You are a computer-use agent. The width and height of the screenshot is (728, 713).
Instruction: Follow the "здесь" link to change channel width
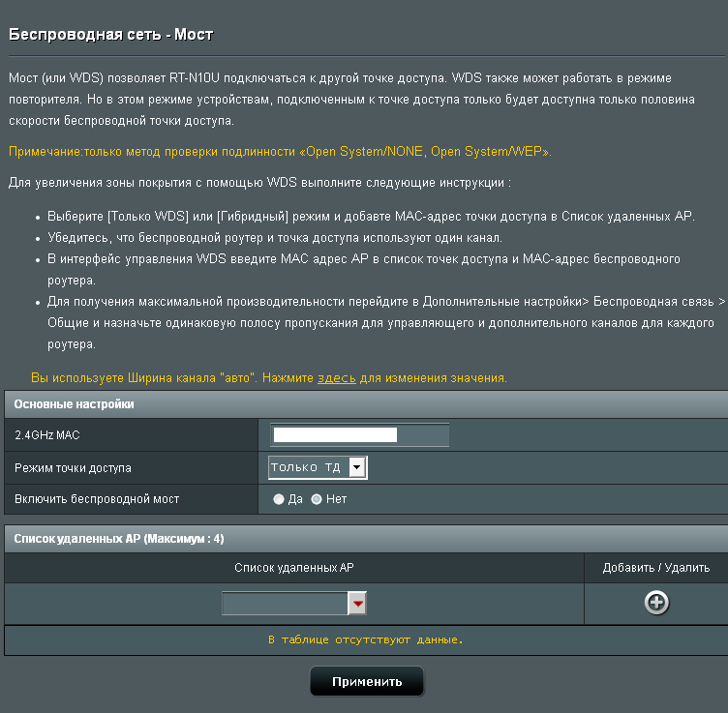pyautogui.click(x=337, y=377)
